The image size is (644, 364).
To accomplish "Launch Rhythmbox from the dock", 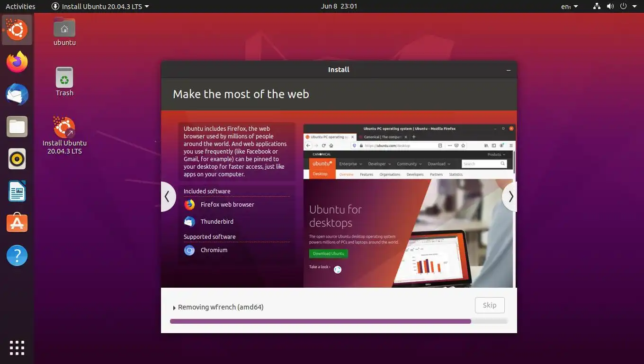I will (x=17, y=159).
